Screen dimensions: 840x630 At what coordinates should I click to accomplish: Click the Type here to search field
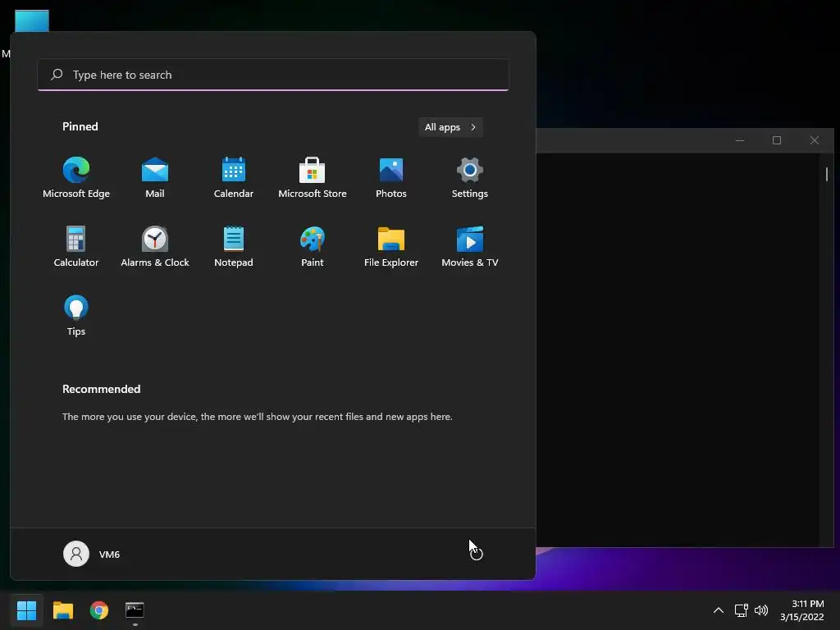(x=273, y=75)
